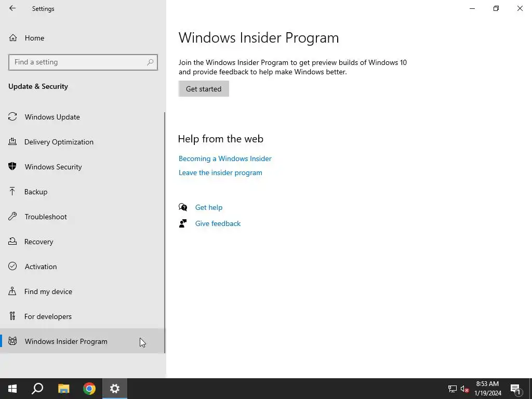This screenshot has width=532, height=399.
Task: Select Windows Insider Program in the sidebar
Action: pos(82,341)
